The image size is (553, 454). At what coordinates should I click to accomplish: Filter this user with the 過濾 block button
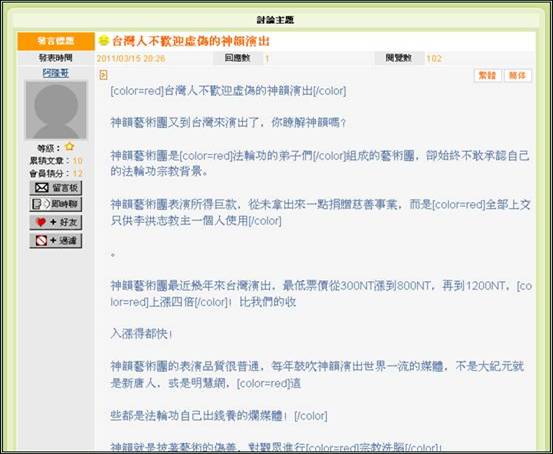pos(56,241)
